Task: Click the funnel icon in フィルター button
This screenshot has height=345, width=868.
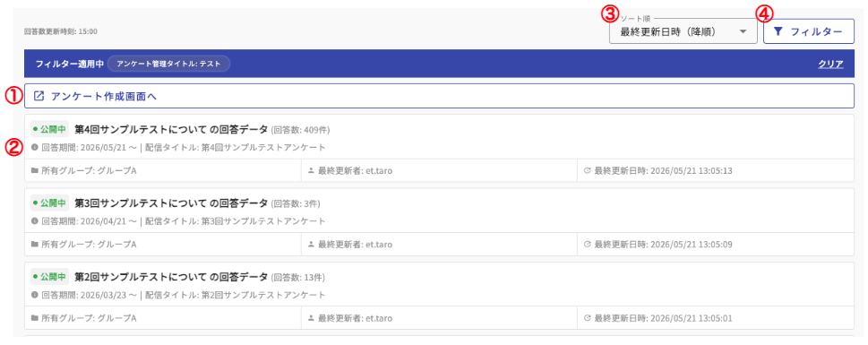Action: [778, 32]
